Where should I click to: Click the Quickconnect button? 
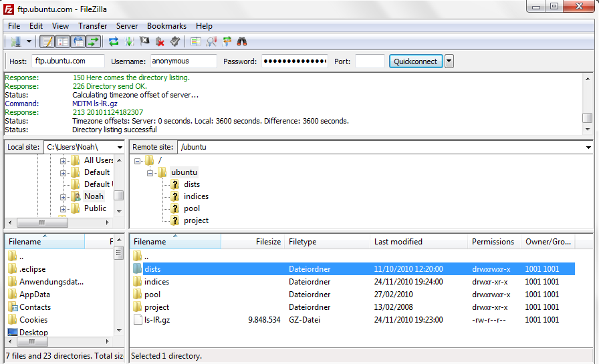[x=416, y=61]
